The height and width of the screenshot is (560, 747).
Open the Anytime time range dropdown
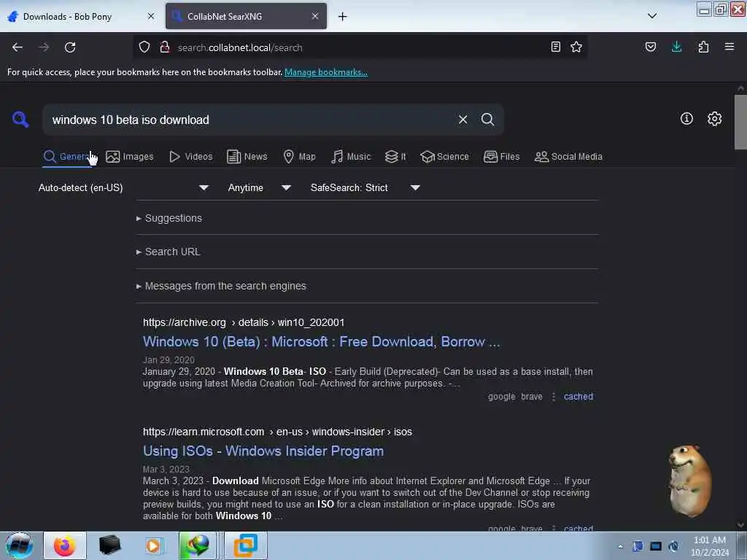259,187
